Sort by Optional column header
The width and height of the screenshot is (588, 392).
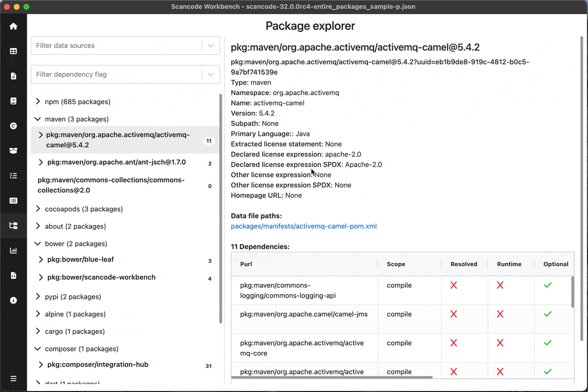click(x=556, y=264)
